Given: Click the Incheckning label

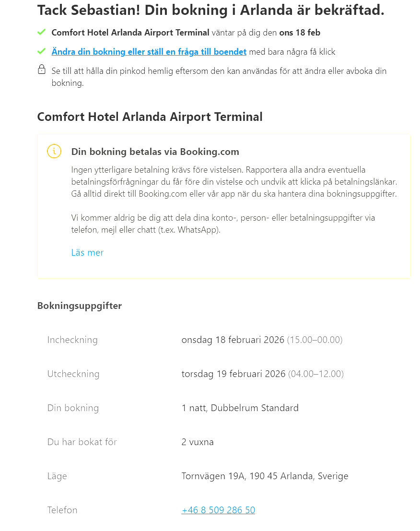Looking at the screenshot, I should pyautogui.click(x=72, y=340).
